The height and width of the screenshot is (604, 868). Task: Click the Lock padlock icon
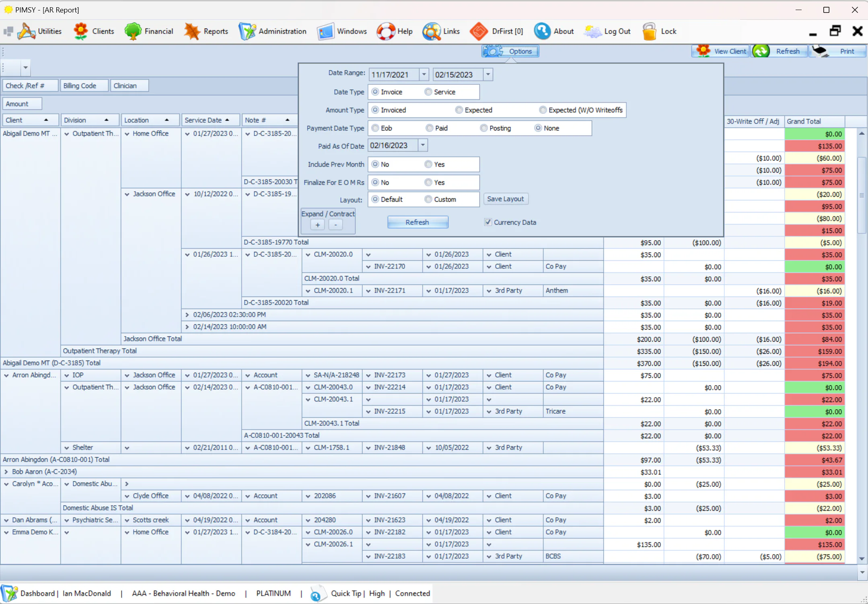[649, 31]
